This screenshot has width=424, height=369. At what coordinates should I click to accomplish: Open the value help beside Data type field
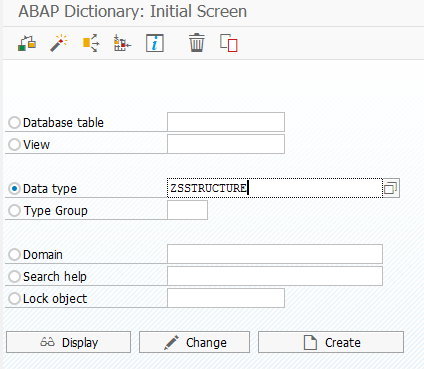coord(391,188)
